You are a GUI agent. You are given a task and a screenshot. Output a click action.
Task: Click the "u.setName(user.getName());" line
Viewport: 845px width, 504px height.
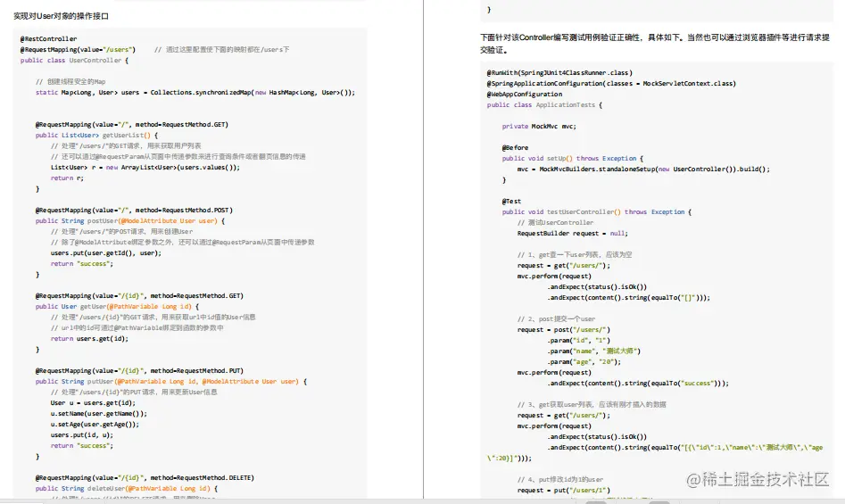click(x=99, y=414)
